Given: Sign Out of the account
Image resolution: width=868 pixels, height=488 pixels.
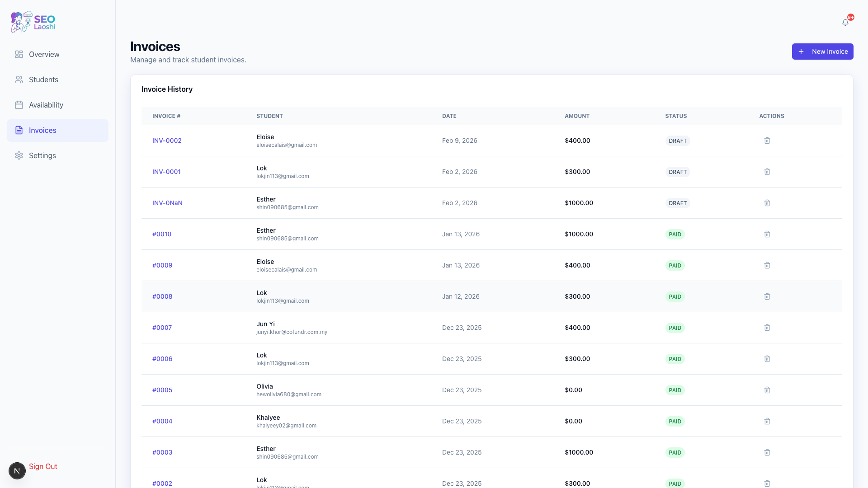Looking at the screenshot, I should pos(43,466).
